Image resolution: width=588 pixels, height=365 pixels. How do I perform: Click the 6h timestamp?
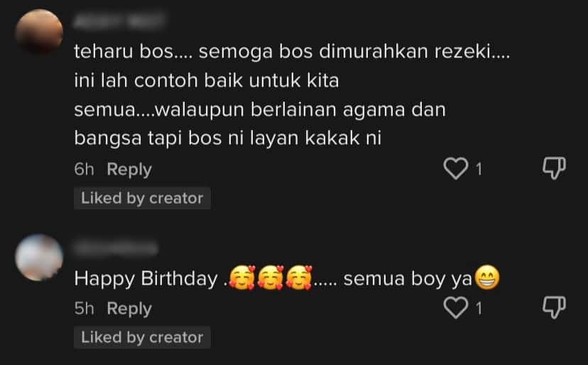[x=84, y=170]
